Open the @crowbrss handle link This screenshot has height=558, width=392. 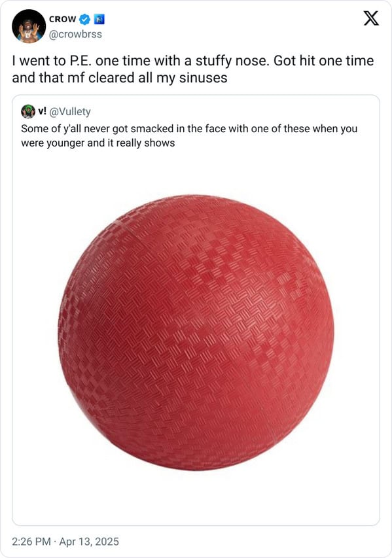coord(75,34)
